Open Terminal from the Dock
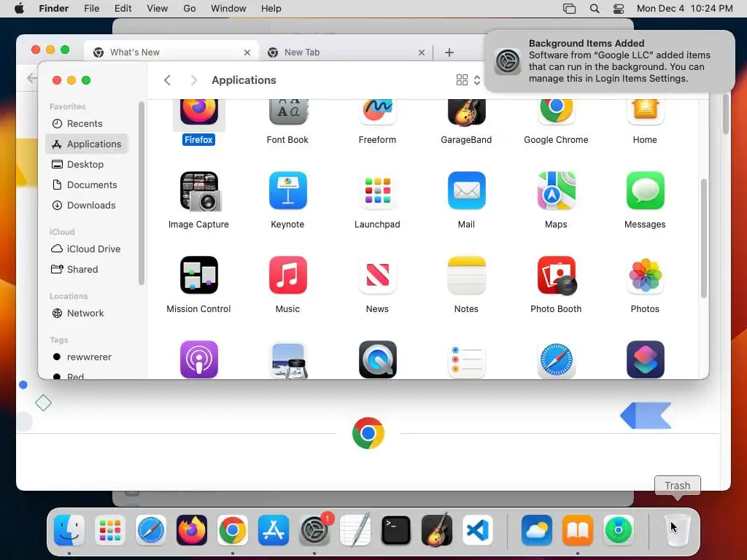 pos(396,530)
